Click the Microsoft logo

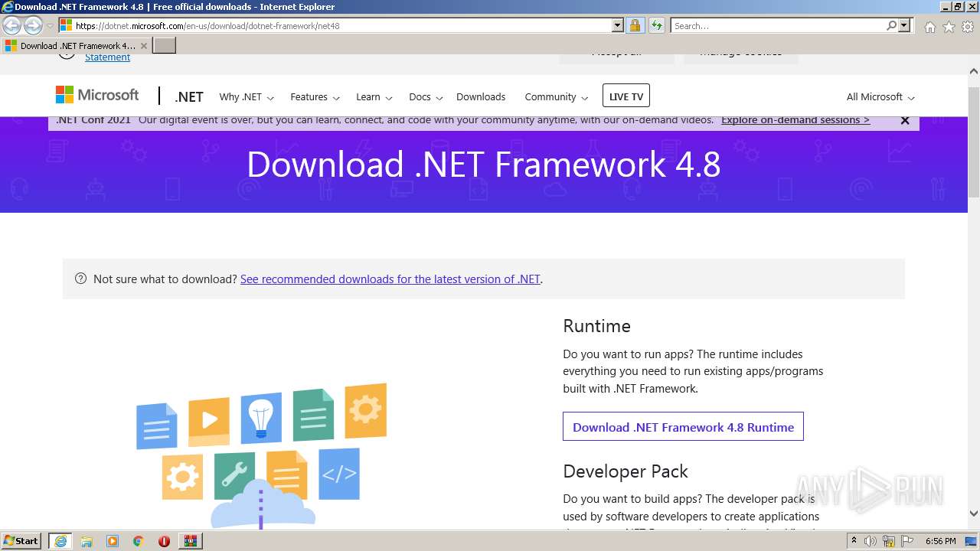pos(97,95)
